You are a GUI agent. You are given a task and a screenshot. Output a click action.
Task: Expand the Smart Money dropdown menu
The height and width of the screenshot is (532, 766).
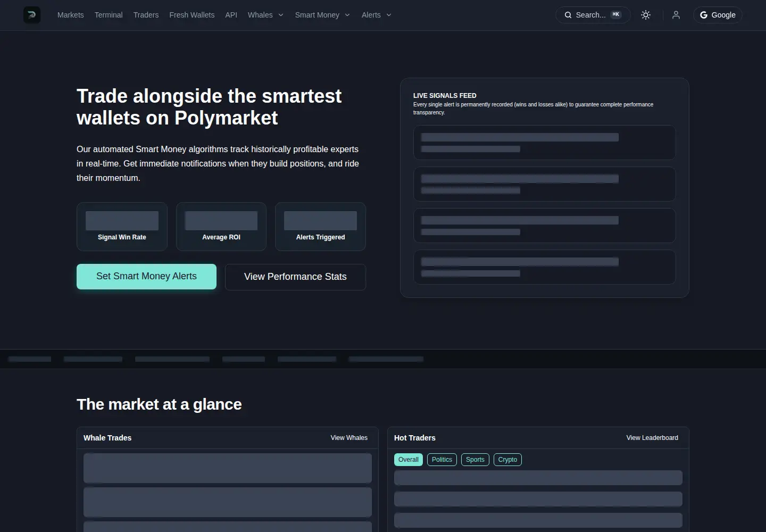[x=322, y=15]
